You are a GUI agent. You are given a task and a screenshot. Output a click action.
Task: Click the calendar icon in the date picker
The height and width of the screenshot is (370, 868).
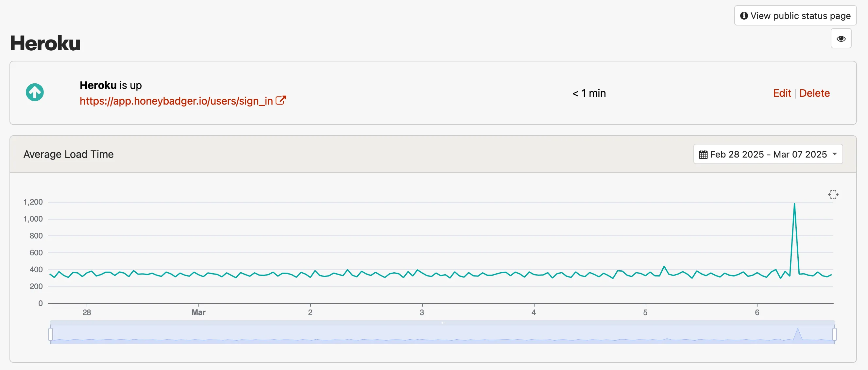[x=704, y=154]
